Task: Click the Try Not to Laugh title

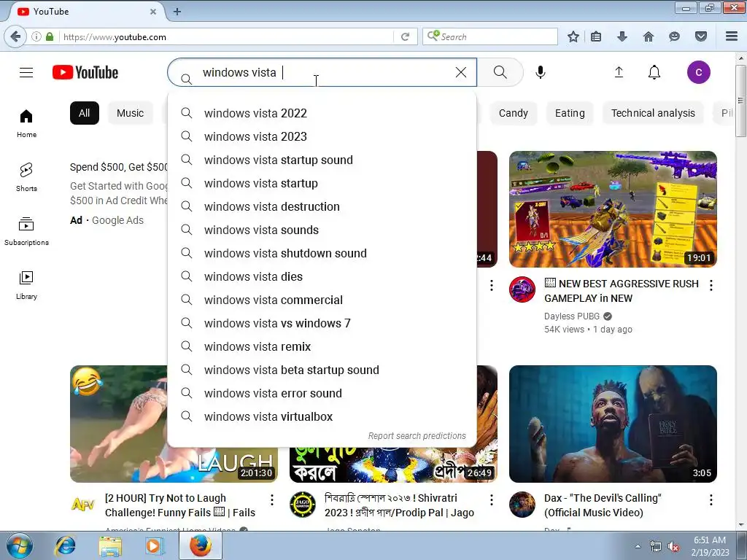Action: [180, 505]
